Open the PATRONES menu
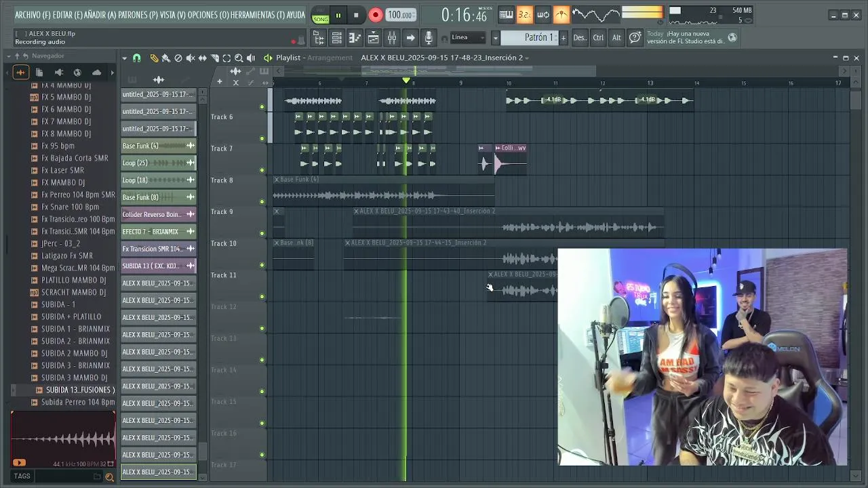Screen dimensions: 868x488 pyautogui.click(x=138, y=15)
